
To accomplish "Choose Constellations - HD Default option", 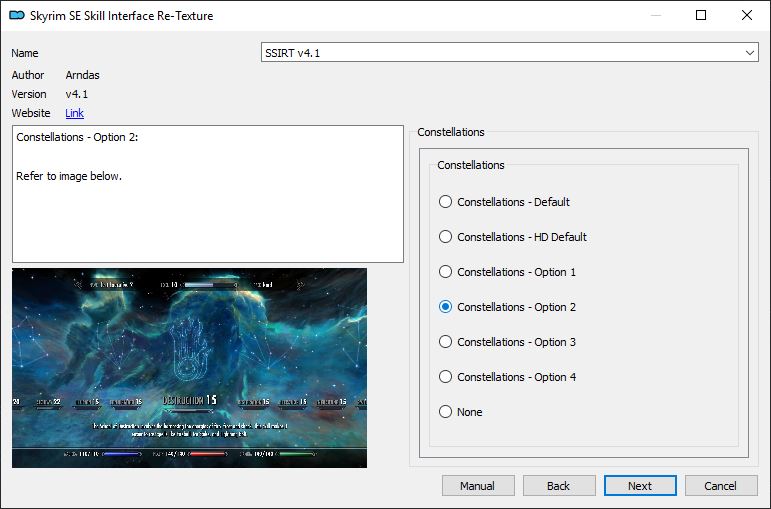I will [446, 237].
